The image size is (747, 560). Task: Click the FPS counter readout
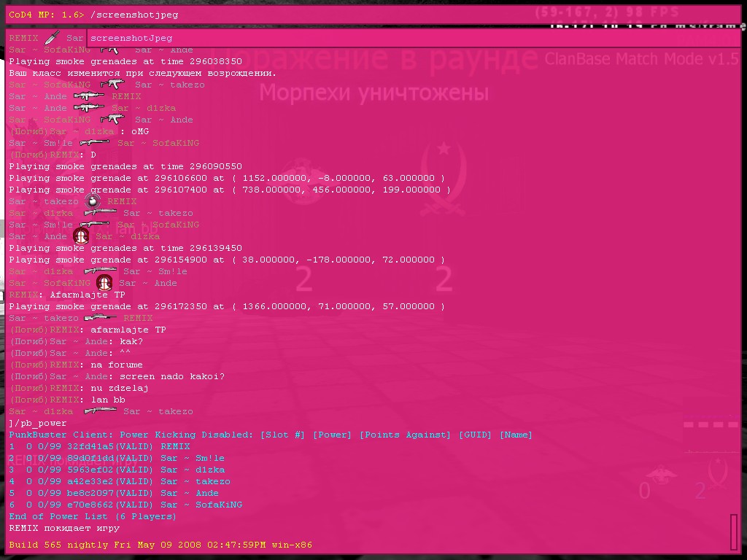607,12
